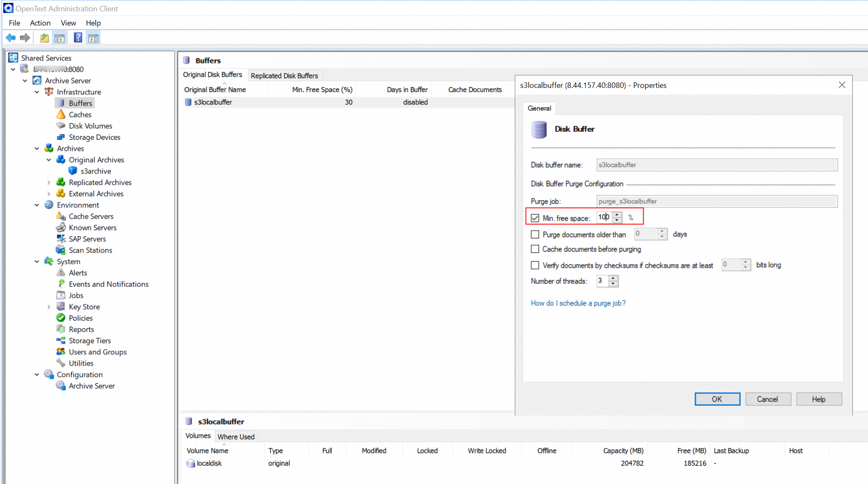Open SAP Servers via its icon

click(x=61, y=239)
